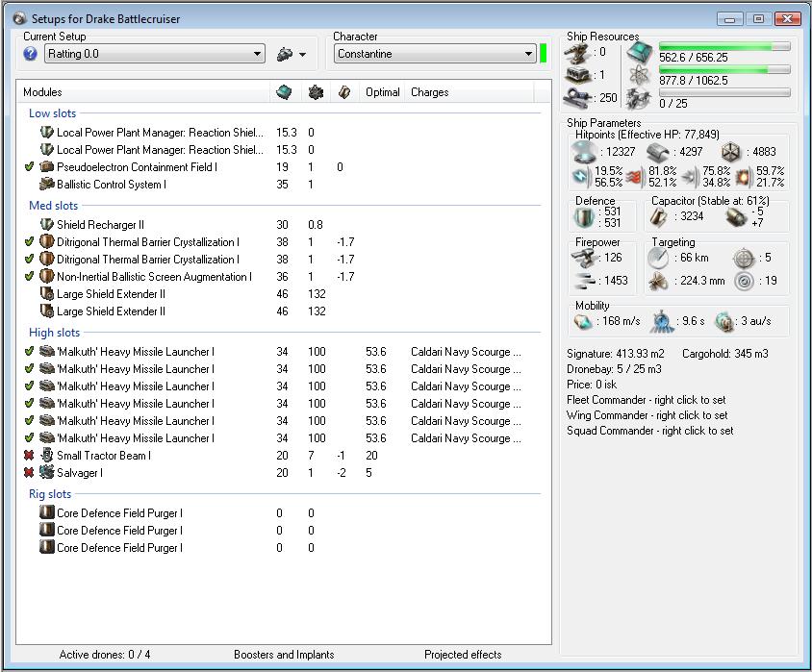Click the green skill indicator next to Character

544,53
